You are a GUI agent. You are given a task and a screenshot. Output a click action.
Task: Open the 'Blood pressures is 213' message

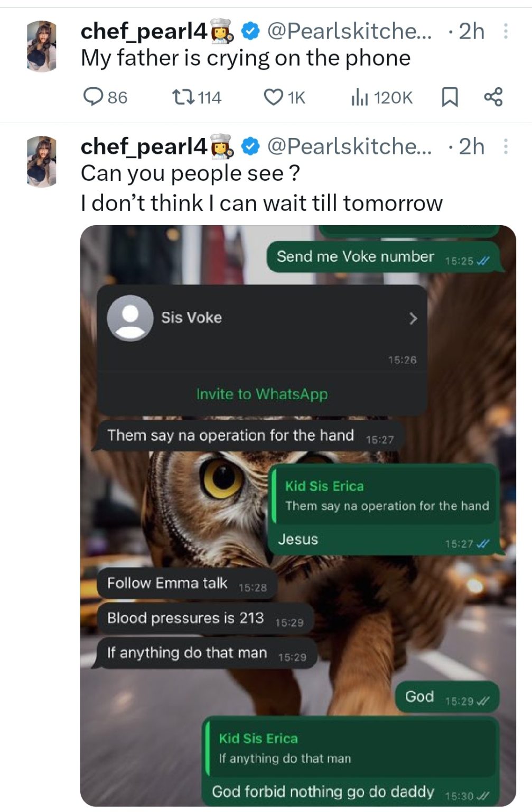185,618
